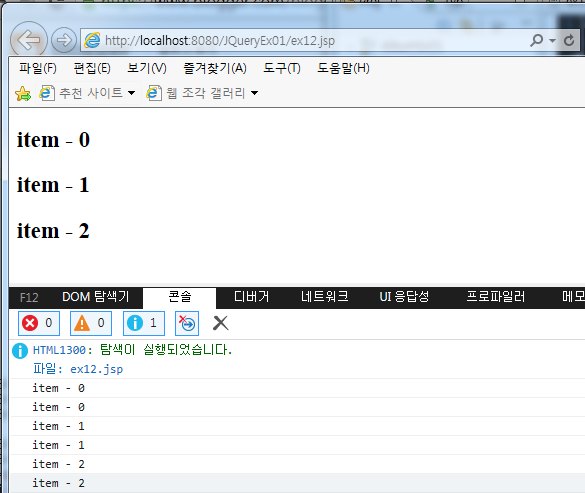Expand the 추천 사이트 dropdown arrow
Viewport: 585px width, 493px height.
(x=131, y=93)
